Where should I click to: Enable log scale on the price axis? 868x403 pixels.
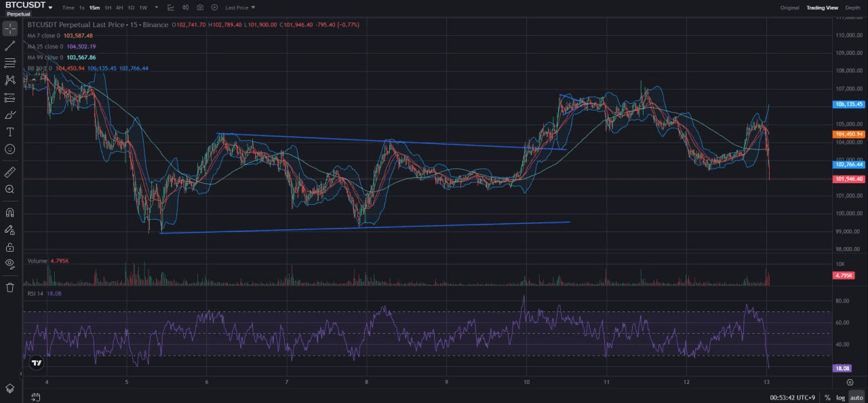click(840, 398)
